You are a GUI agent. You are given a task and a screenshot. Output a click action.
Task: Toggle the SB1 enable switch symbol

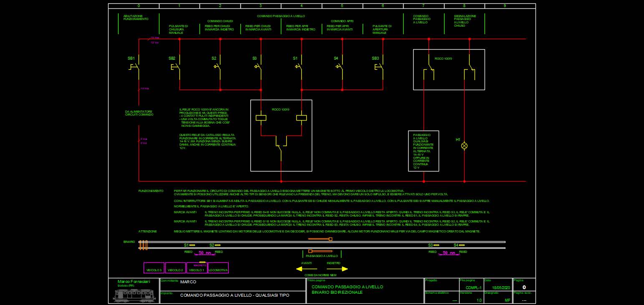(134, 67)
